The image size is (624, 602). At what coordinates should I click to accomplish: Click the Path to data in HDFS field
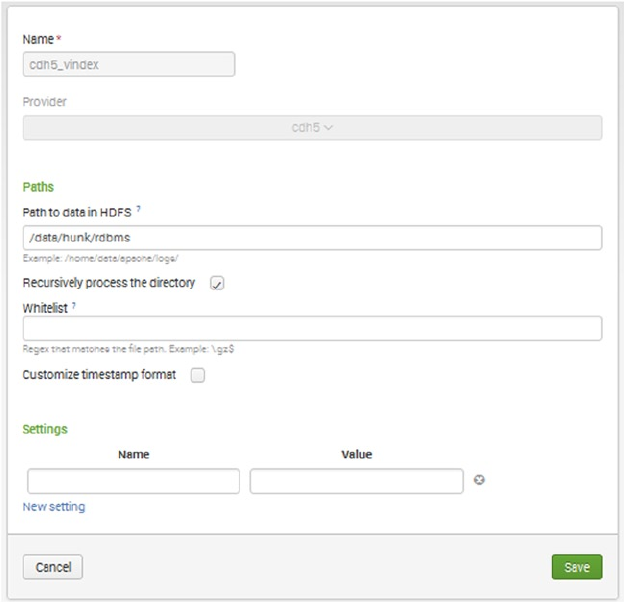(x=312, y=237)
